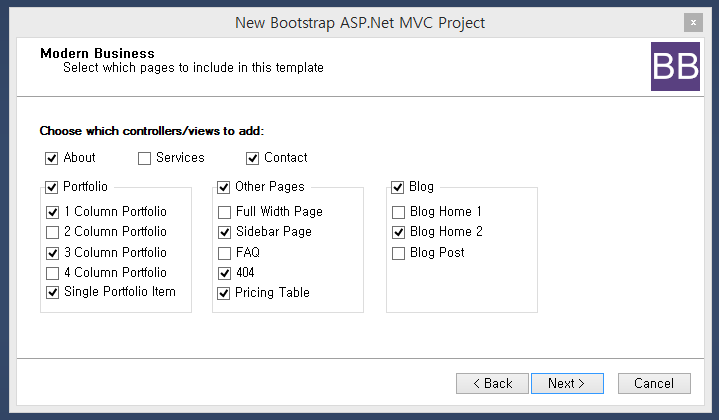Check the Blog Home 1 option

point(399,212)
